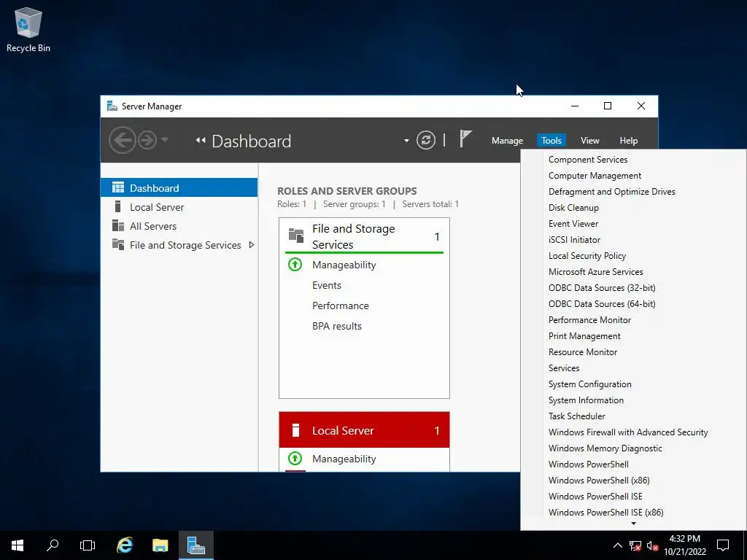Viewport: 747px width, 560px height.
Task: Choose Task Scheduler from Tools menu
Action: point(633,416)
